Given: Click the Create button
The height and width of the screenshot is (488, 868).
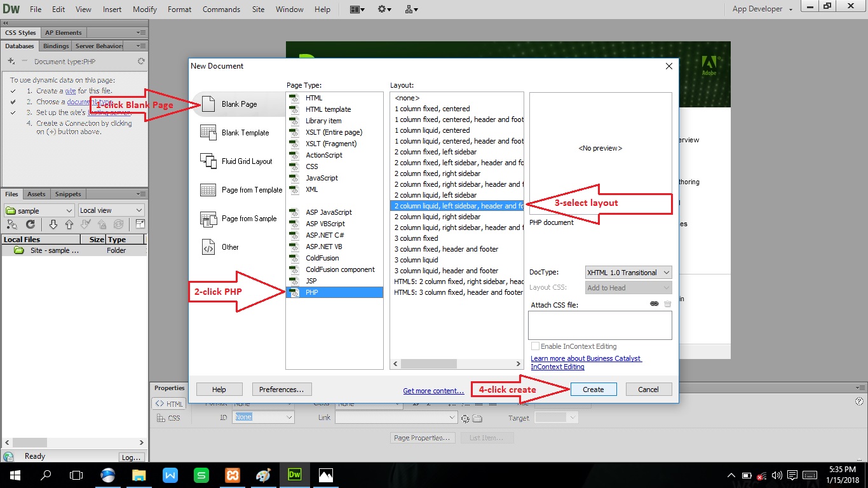Looking at the screenshot, I should [x=593, y=390].
